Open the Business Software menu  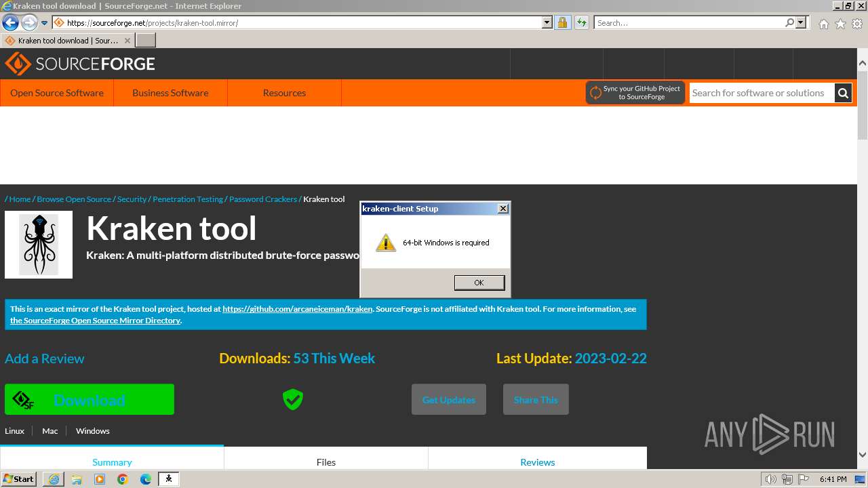(170, 93)
